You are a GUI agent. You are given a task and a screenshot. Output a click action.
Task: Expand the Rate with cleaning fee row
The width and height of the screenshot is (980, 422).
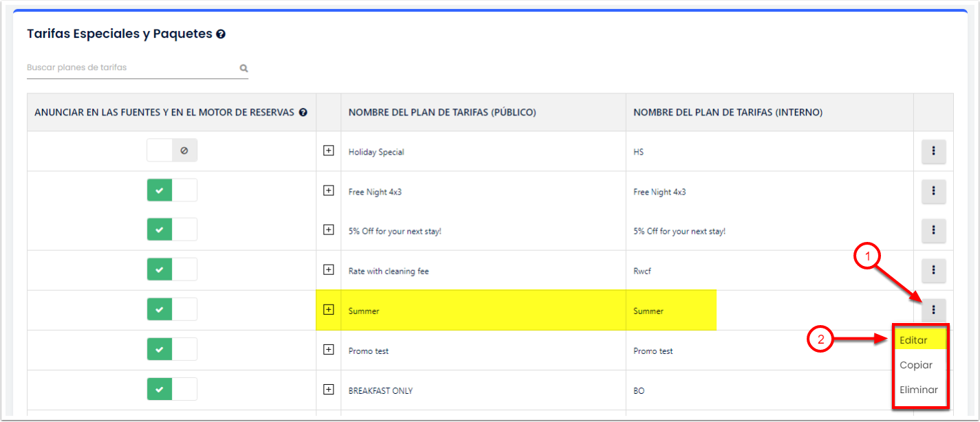329,270
